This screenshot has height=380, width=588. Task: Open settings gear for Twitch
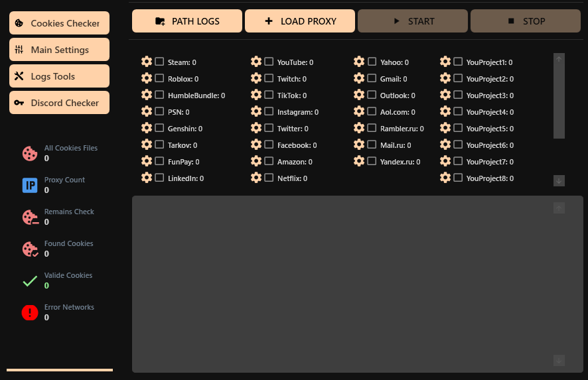tap(256, 78)
